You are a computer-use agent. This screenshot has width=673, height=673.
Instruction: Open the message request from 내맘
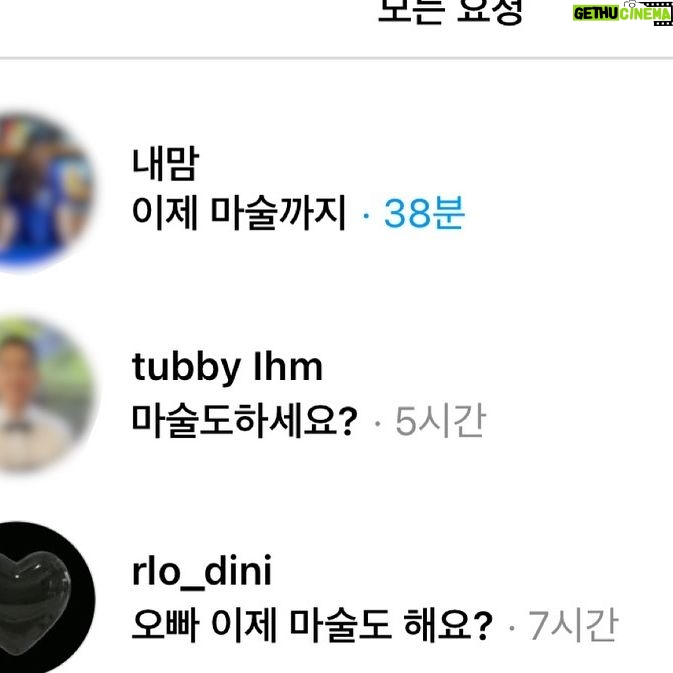point(336,189)
